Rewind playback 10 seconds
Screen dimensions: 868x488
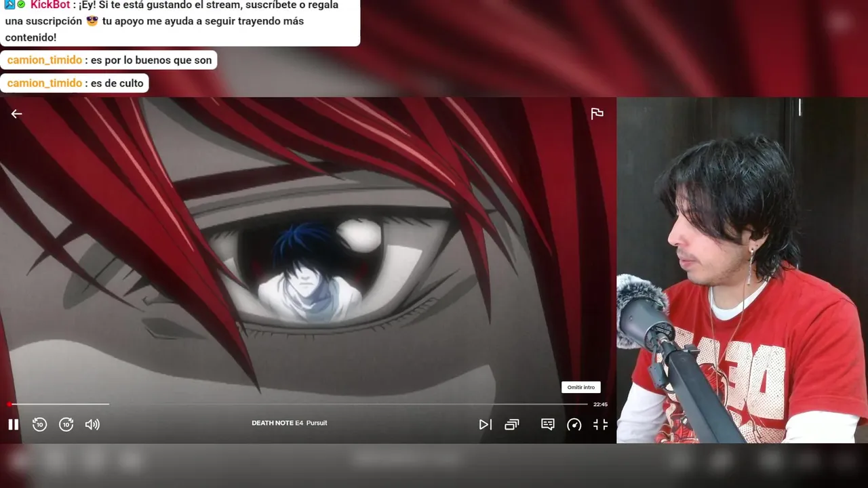pos(40,424)
